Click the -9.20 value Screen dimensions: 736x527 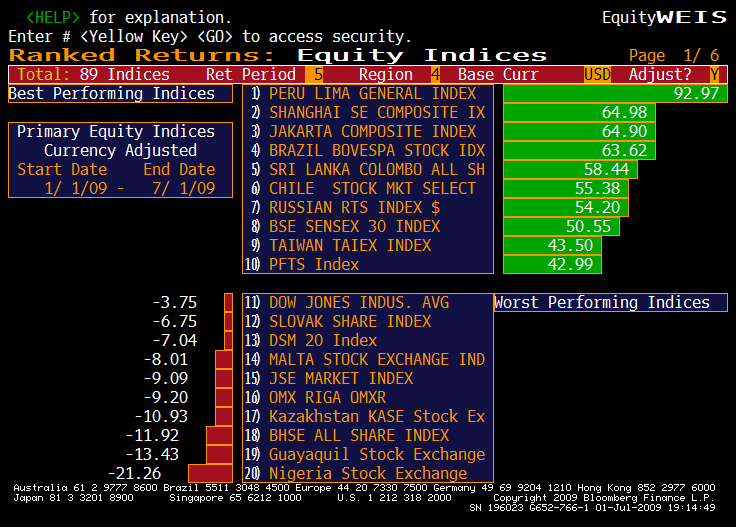(166, 397)
